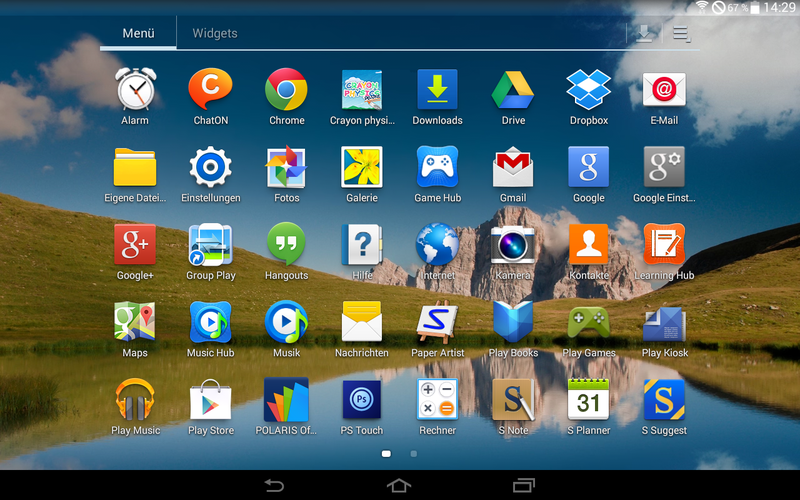Open Einstellungen settings app

pyautogui.click(x=211, y=167)
